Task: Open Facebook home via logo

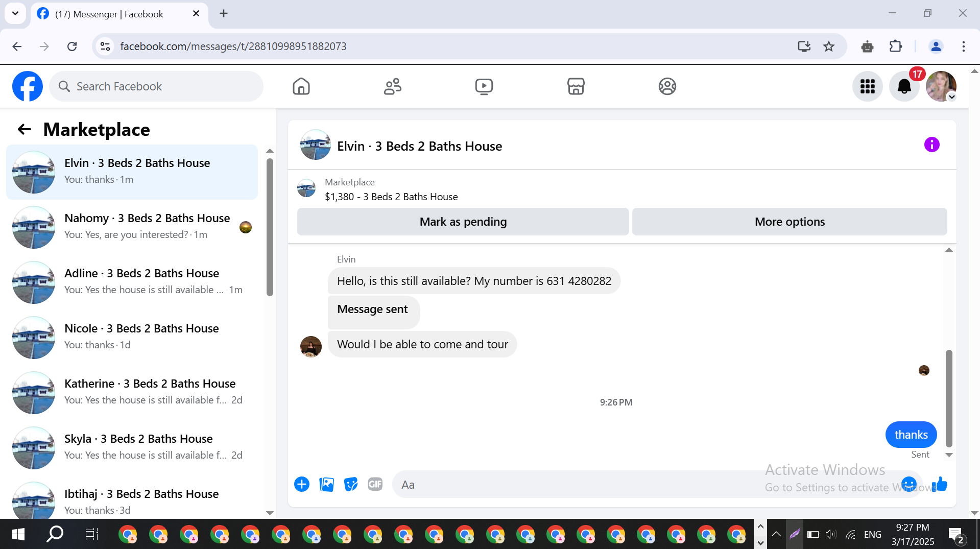Action: tap(28, 86)
